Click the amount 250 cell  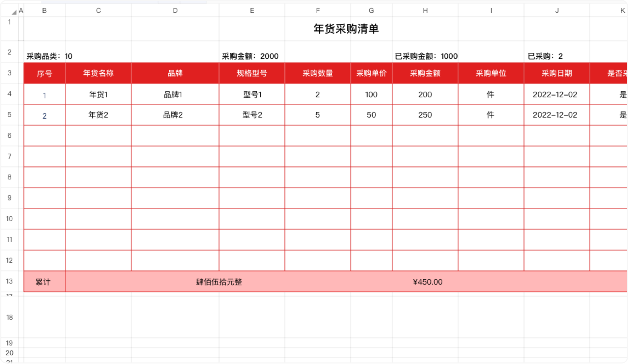pos(425,115)
